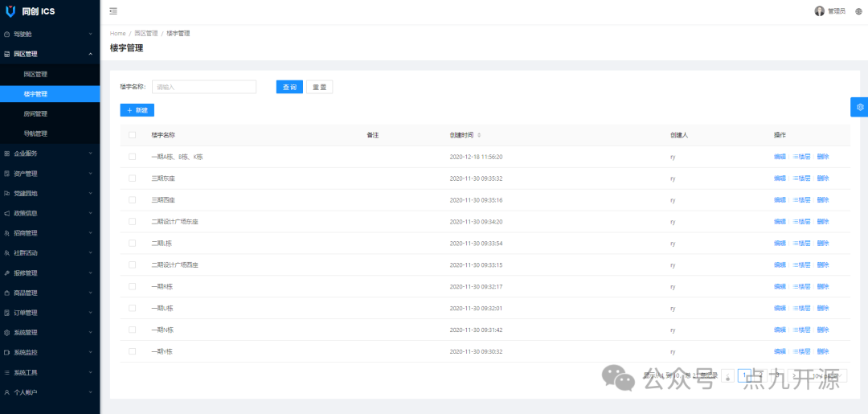868x414 pixels.
Task: Click the 企业服务 grid icon
Action: pyautogui.click(x=6, y=154)
